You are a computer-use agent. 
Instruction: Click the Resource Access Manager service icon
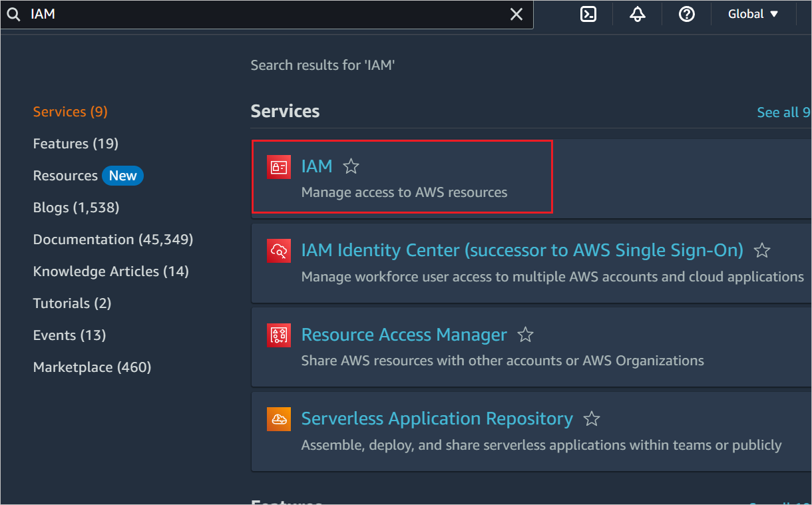point(279,335)
